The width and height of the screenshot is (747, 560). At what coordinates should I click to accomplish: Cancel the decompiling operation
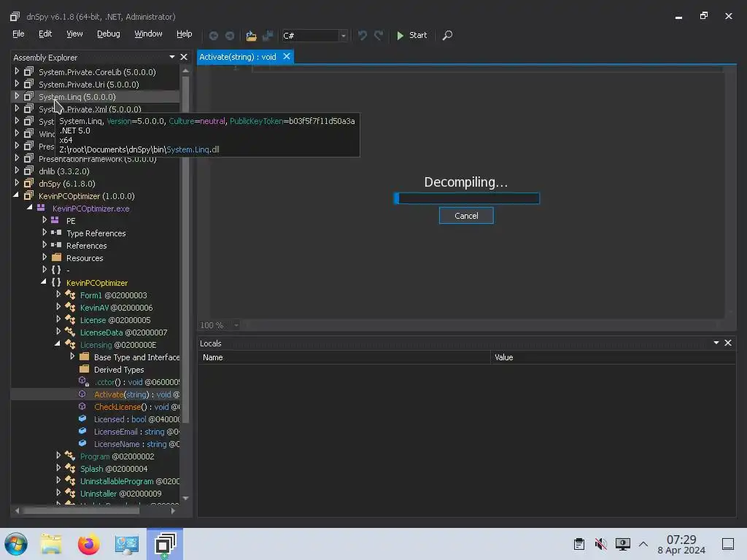click(x=466, y=216)
